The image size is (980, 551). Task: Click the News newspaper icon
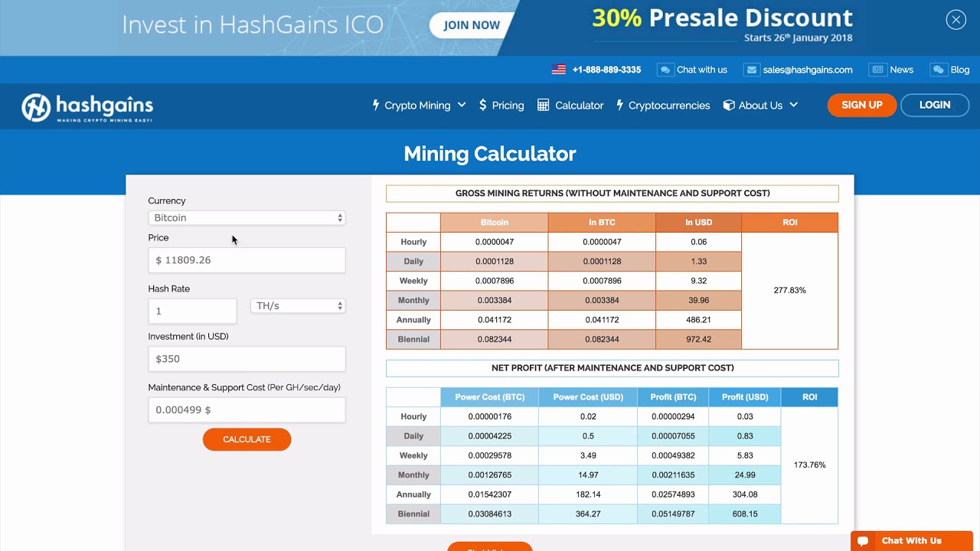click(877, 70)
